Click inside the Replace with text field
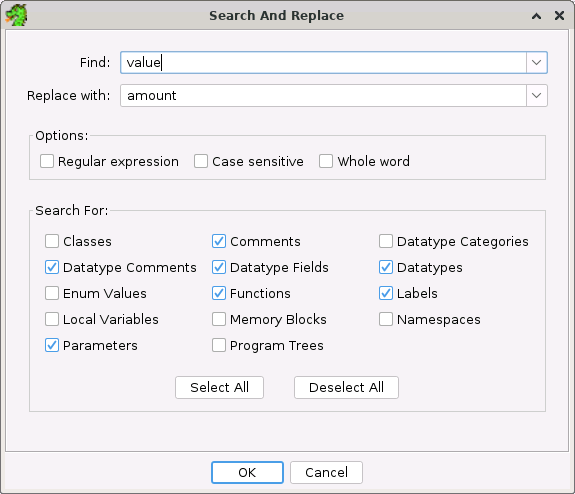This screenshot has width=575, height=494. coord(323,95)
